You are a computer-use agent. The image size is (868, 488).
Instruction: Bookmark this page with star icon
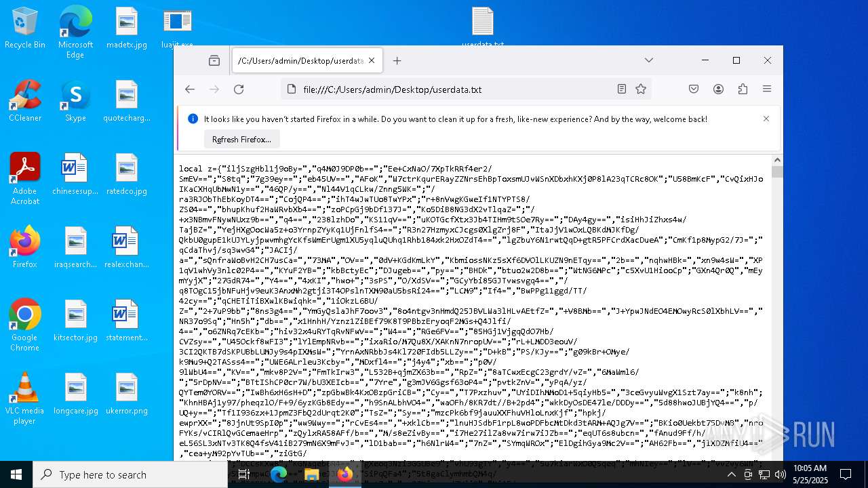tap(641, 89)
